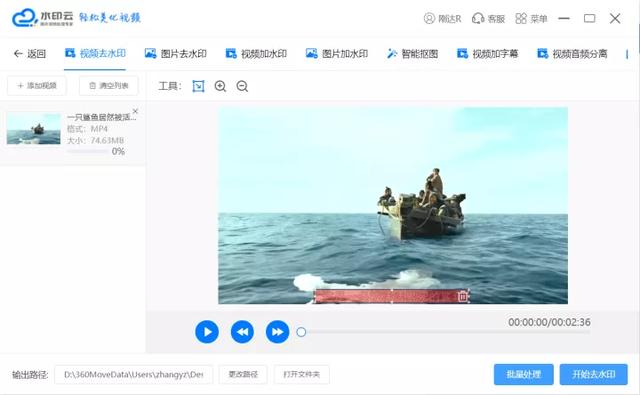The width and height of the screenshot is (640, 395).
Task: Click the 00:00:00/00:02:36 time display
Action: (549, 322)
